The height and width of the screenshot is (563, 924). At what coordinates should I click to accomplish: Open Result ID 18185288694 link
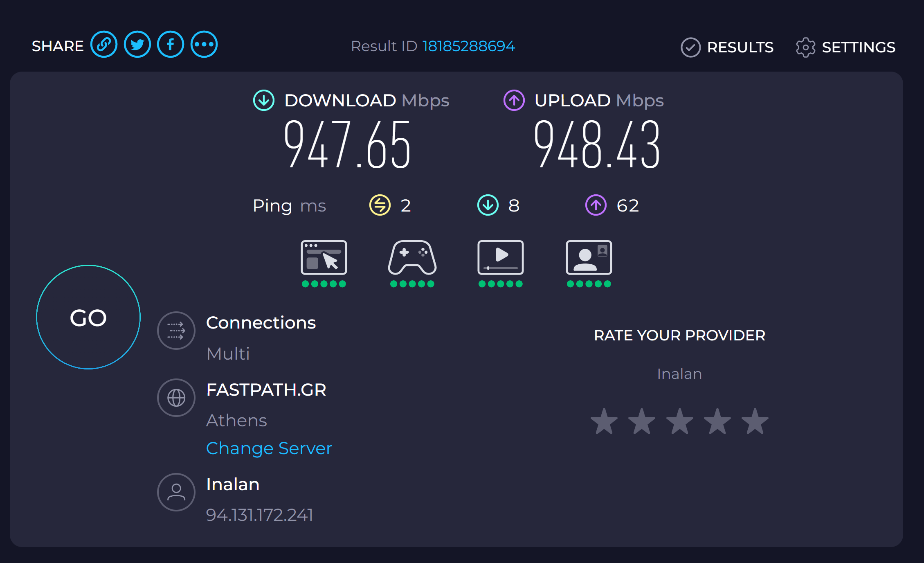[x=468, y=46]
